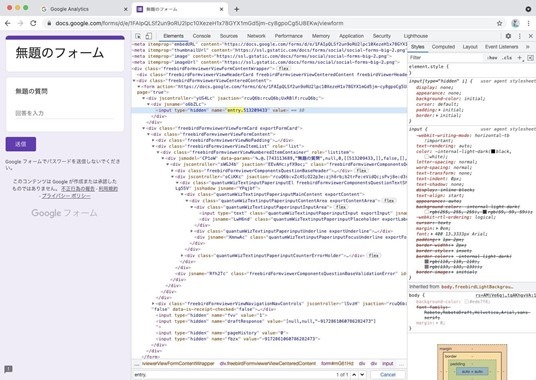Show more Styles pane tabs chevron

(x=527, y=47)
